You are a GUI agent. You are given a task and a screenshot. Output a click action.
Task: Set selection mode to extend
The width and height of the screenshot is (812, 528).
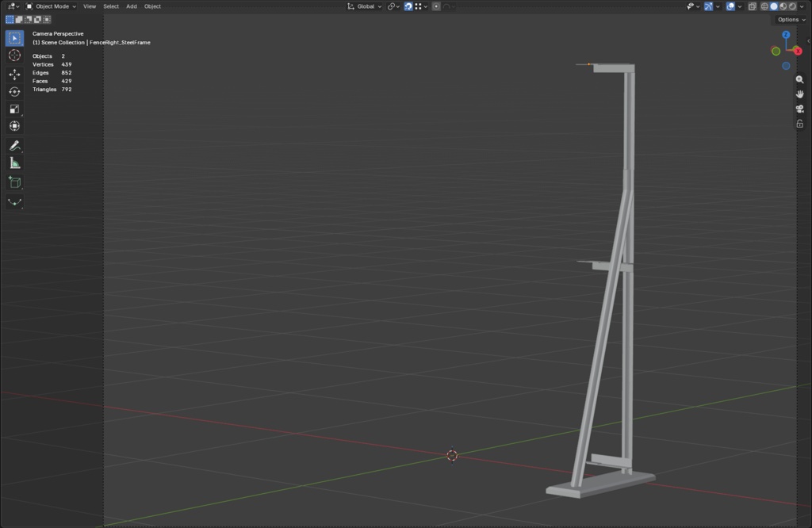(x=19, y=20)
